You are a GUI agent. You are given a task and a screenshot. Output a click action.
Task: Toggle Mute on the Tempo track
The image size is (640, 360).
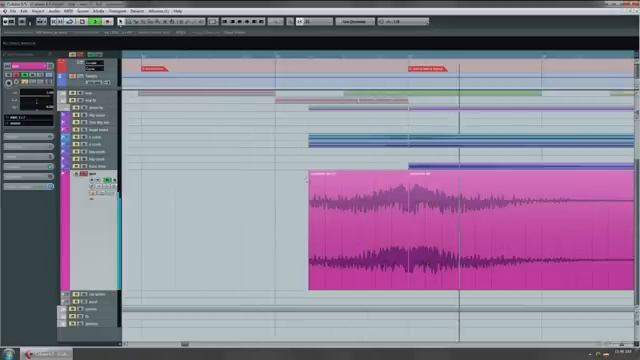coord(73,76)
